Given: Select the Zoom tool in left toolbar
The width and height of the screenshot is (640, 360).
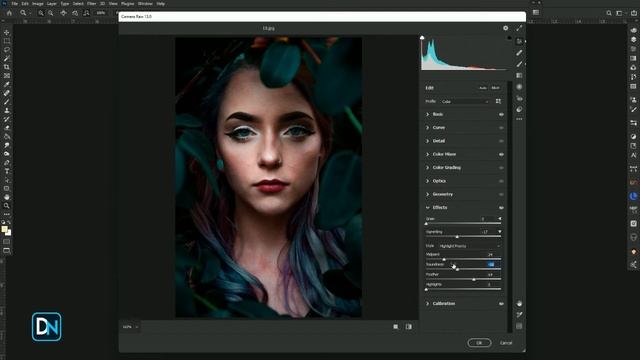Looking at the screenshot, I should 7,206.
